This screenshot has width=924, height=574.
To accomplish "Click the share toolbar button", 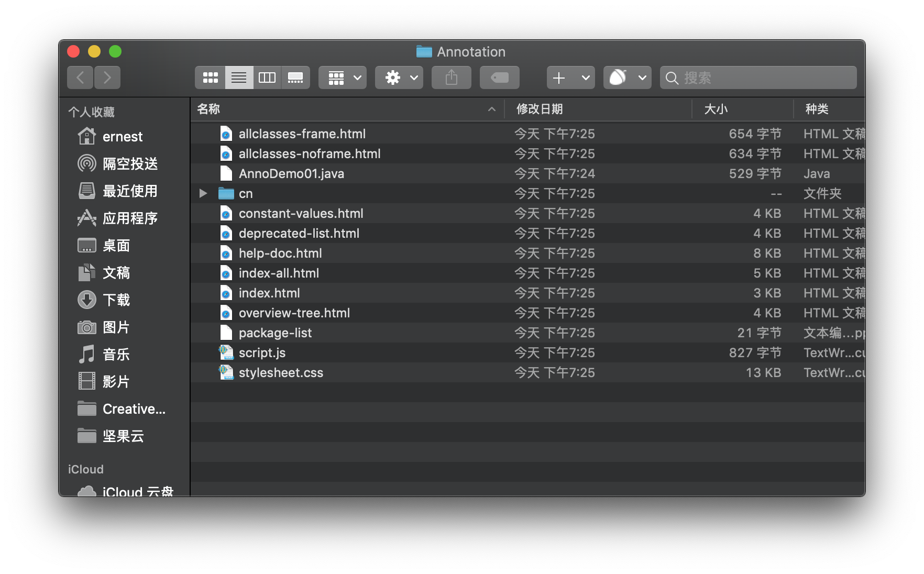I will click(452, 78).
